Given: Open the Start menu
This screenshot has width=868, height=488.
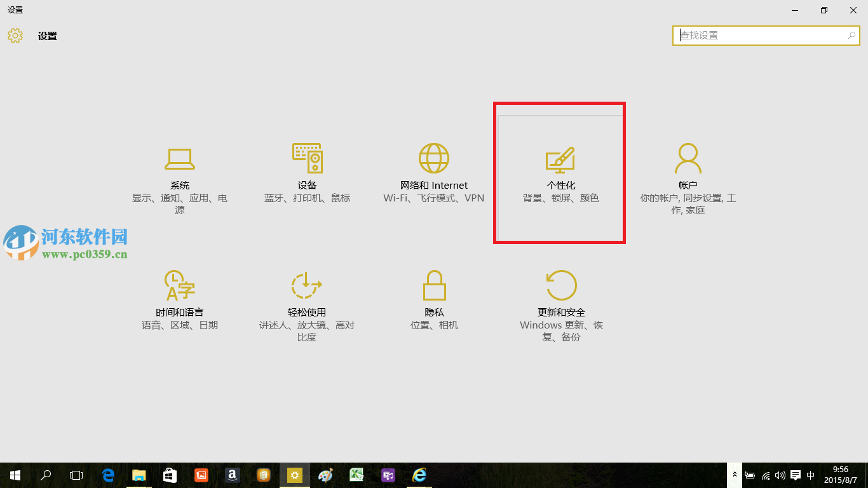Looking at the screenshot, I should click(14, 475).
